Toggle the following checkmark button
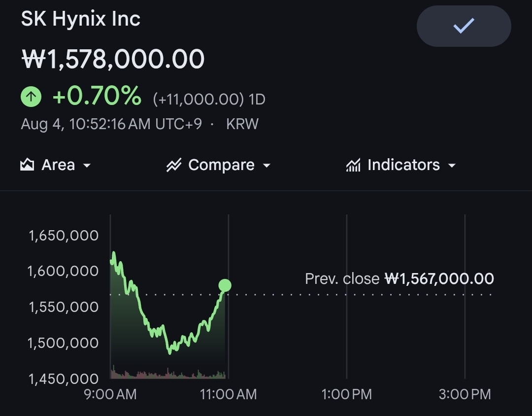532x416 pixels. [464, 26]
